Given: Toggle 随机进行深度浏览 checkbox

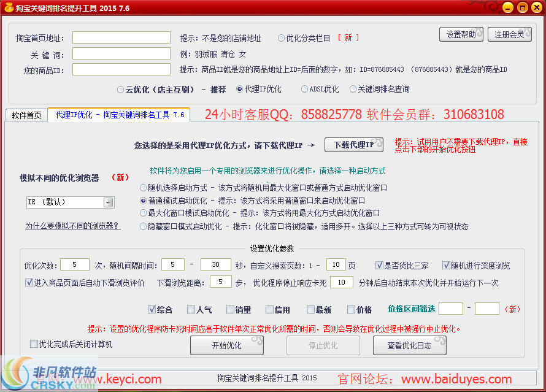Looking at the screenshot, I should (x=446, y=266).
